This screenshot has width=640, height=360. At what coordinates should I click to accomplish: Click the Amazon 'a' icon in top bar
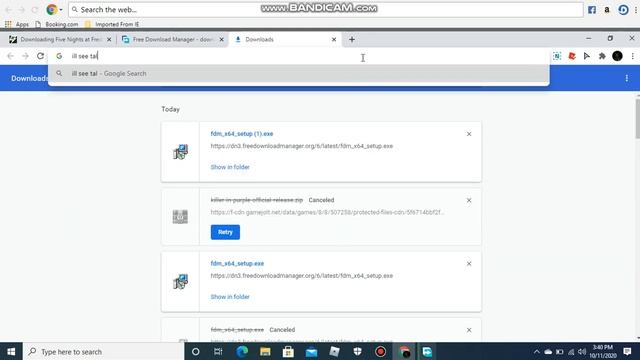[607, 10]
